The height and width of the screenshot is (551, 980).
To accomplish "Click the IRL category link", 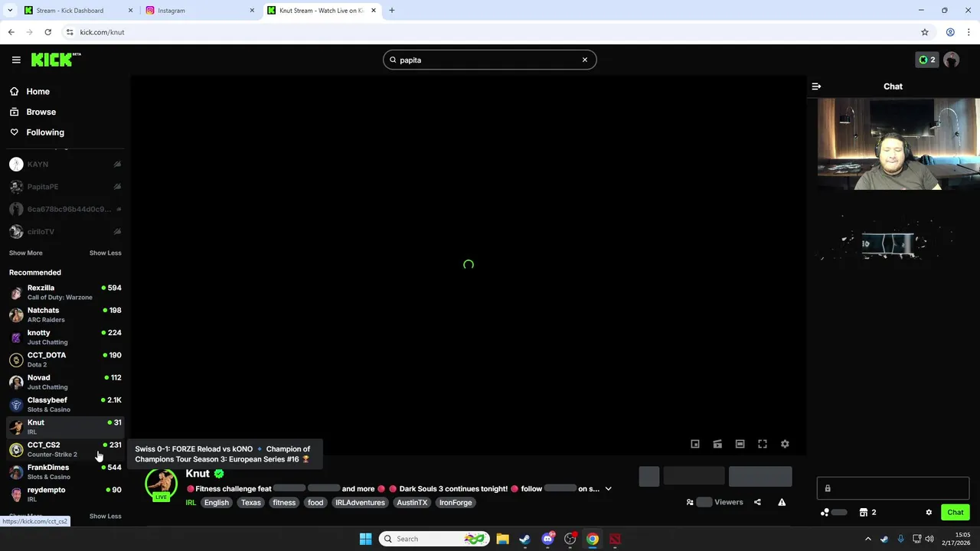I will point(191,503).
